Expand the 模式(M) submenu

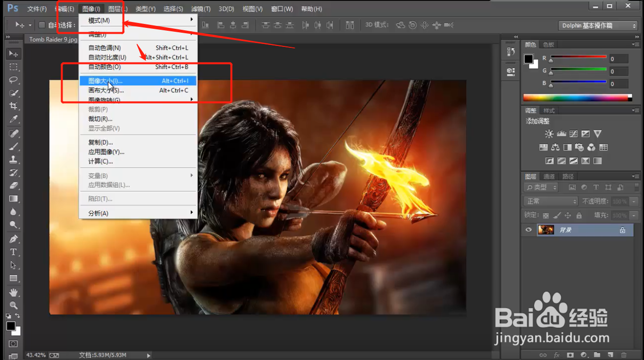click(x=138, y=20)
